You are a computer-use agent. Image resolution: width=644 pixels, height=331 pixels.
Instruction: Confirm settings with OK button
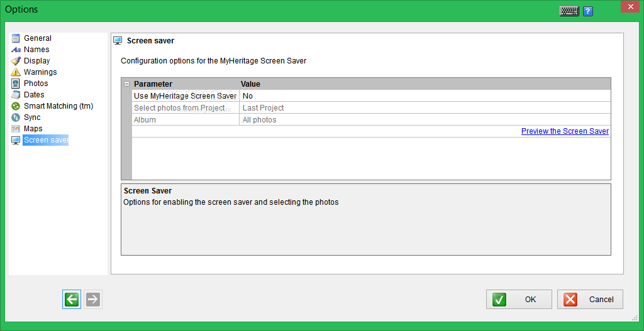pos(519,300)
